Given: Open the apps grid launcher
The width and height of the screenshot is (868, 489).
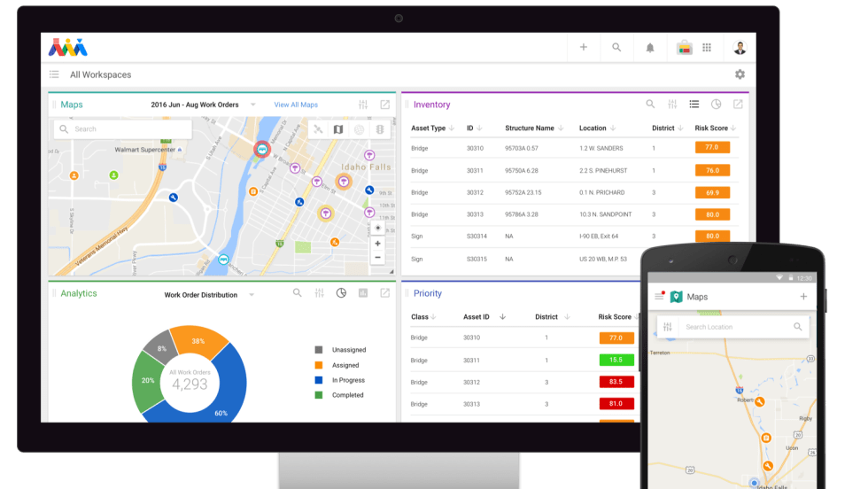Looking at the screenshot, I should [x=707, y=48].
